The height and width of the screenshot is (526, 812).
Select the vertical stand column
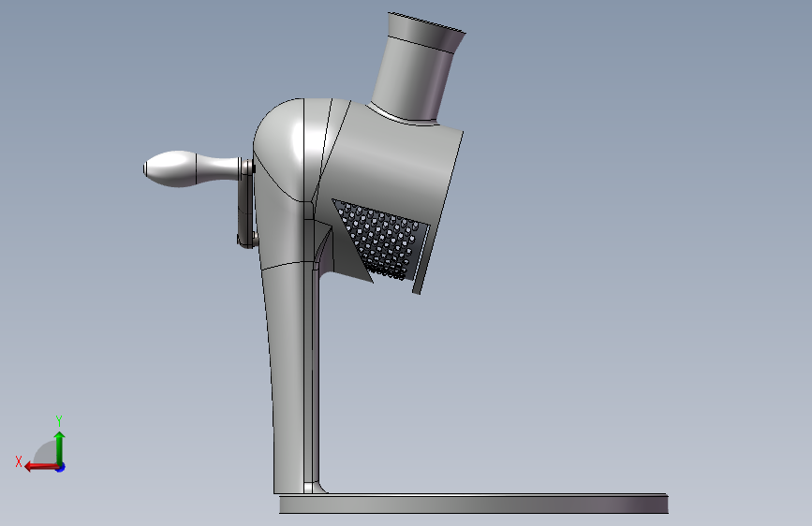(x=292, y=378)
